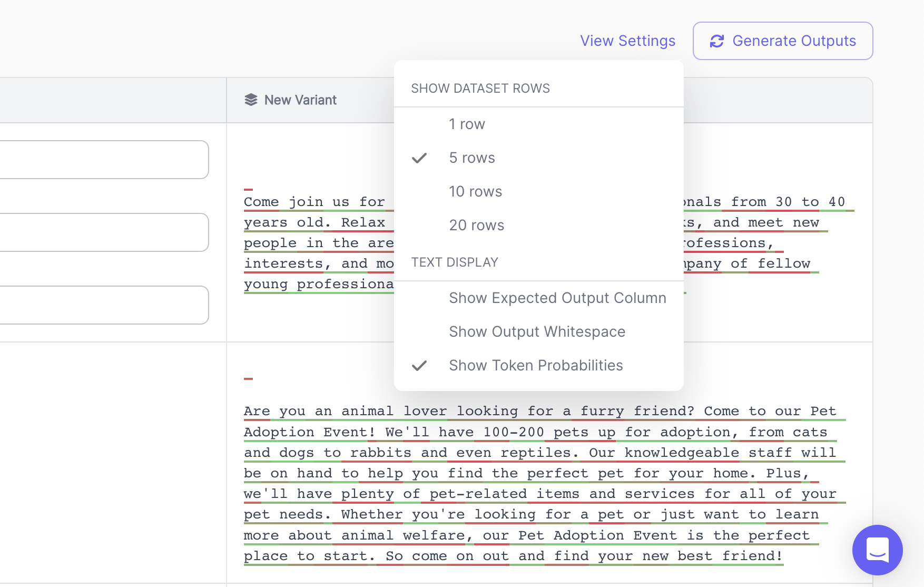Click the layers icon beside New Variant
This screenshot has height=587, width=924.
(x=251, y=100)
